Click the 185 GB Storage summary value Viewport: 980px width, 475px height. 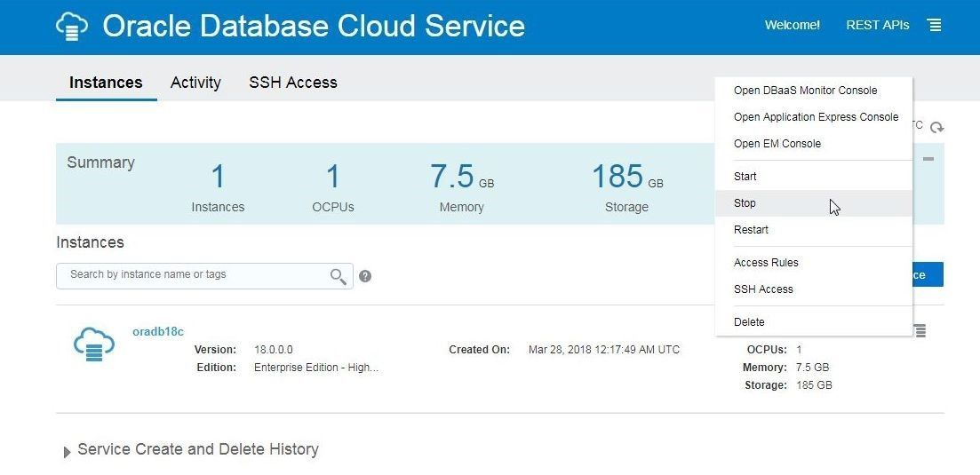pyautogui.click(x=627, y=177)
